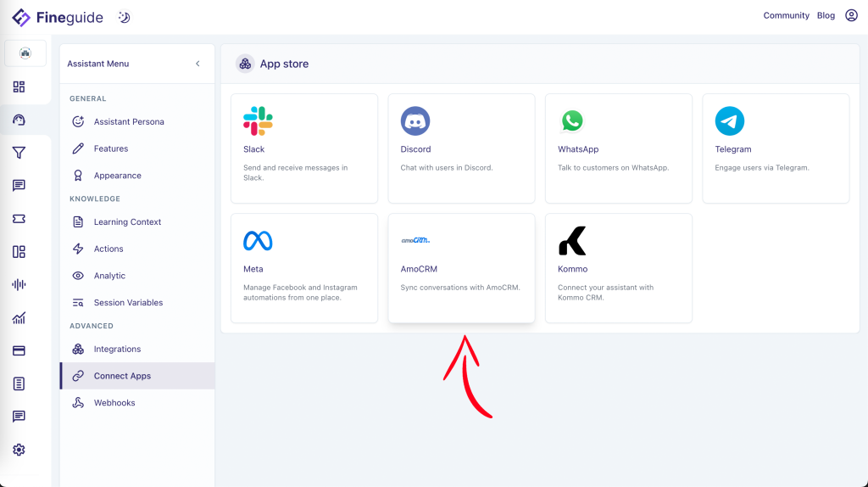Image resolution: width=868 pixels, height=487 pixels.
Task: Click the dashboard grid icon in sidebar
Action: 19,87
